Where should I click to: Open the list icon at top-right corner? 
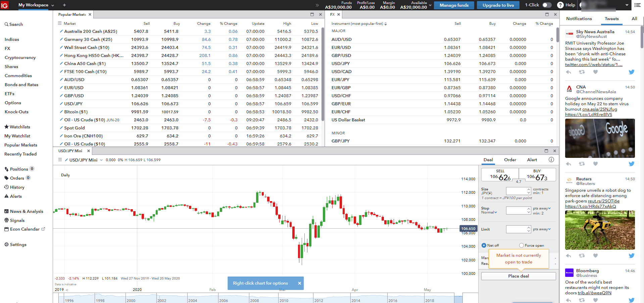tap(637, 5)
